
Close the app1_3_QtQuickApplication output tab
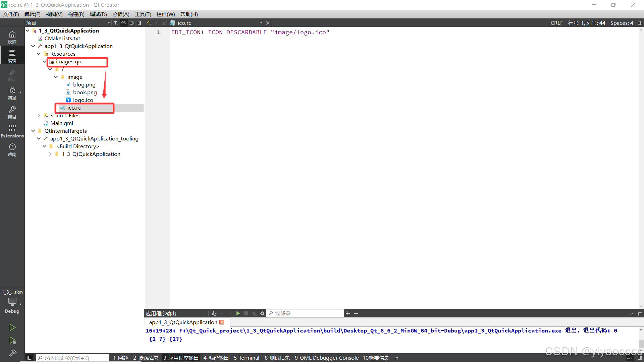pos(222,322)
